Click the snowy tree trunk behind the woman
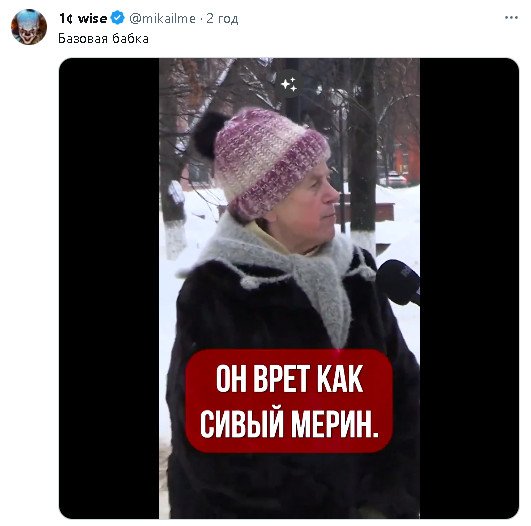531x526 pixels. point(363,152)
